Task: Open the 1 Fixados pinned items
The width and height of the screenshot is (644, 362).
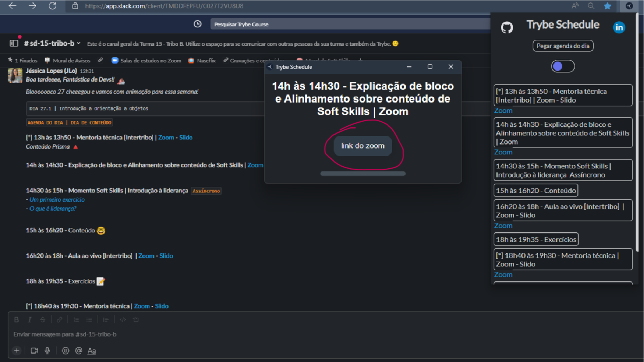Action: tap(23, 61)
